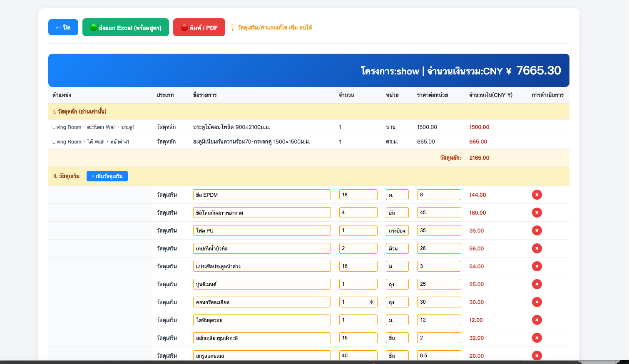The width and height of the screenshot is (629, 364).
Task: Click the quantity field showing 18 for ซีล EPDM
Action: coord(358,195)
